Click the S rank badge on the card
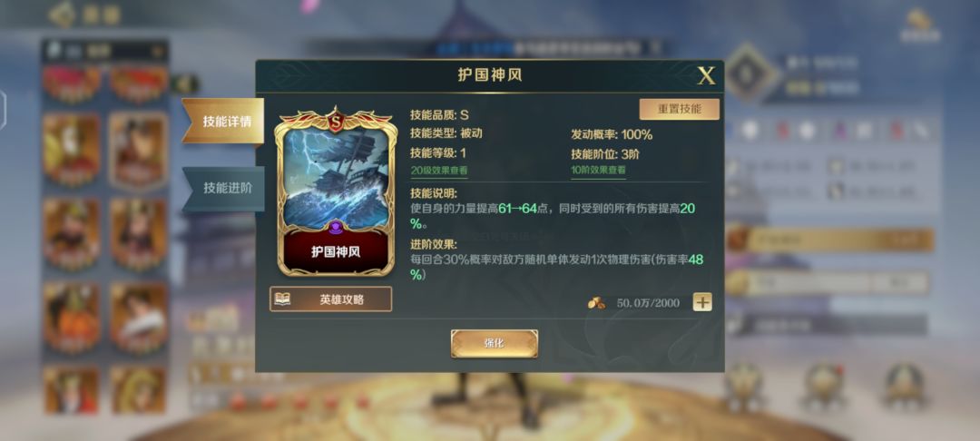980x441 pixels. pyautogui.click(x=336, y=121)
